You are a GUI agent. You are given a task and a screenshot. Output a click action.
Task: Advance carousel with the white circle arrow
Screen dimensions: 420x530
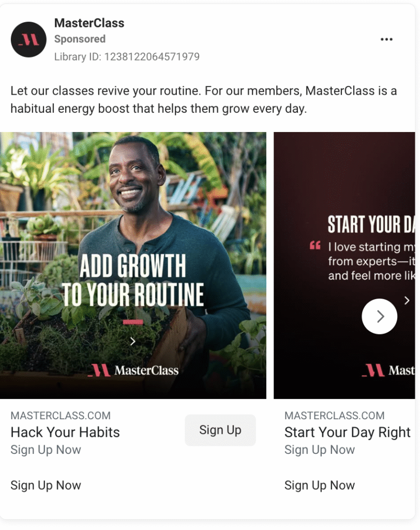click(380, 316)
